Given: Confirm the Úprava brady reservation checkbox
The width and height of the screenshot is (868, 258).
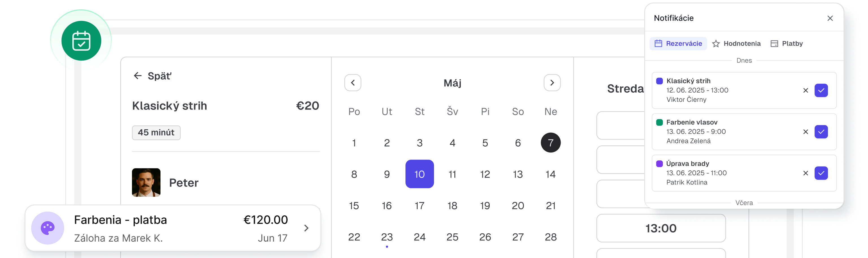Looking at the screenshot, I should (x=821, y=173).
